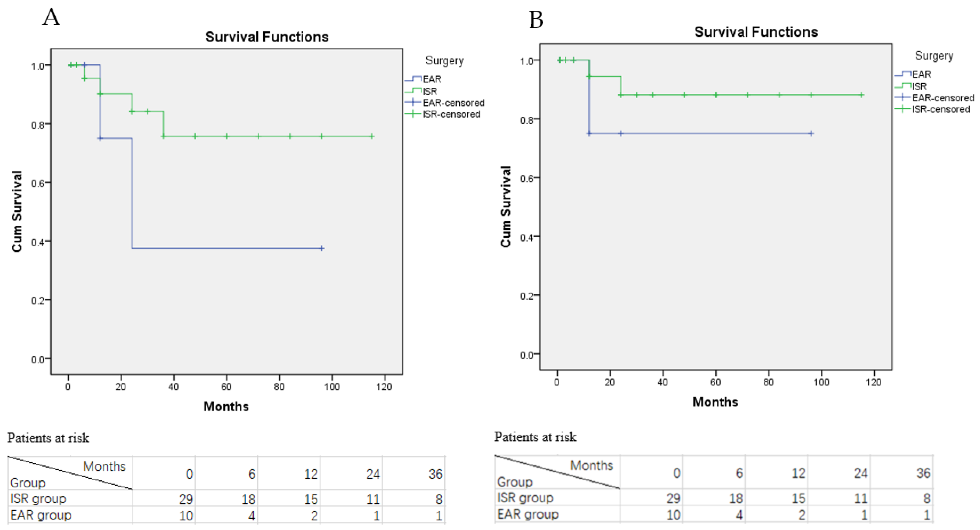Click the final ISR censored mark in chart B
980x530 pixels.
coord(862,95)
